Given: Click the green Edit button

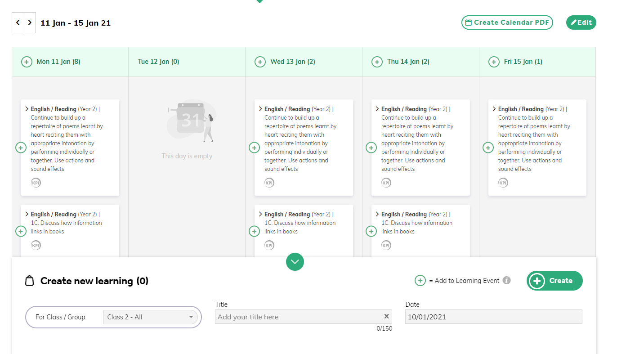Looking at the screenshot, I should tap(581, 22).
